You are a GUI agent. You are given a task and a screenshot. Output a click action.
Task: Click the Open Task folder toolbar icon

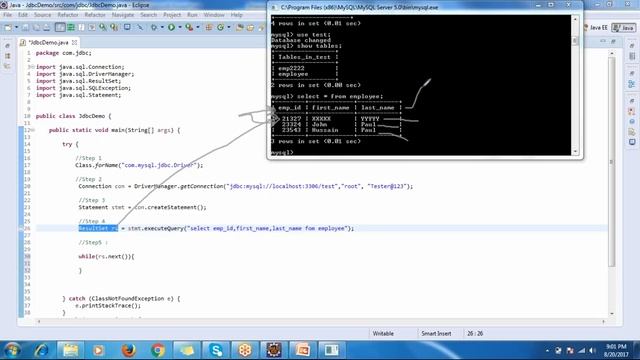[x=250, y=27]
